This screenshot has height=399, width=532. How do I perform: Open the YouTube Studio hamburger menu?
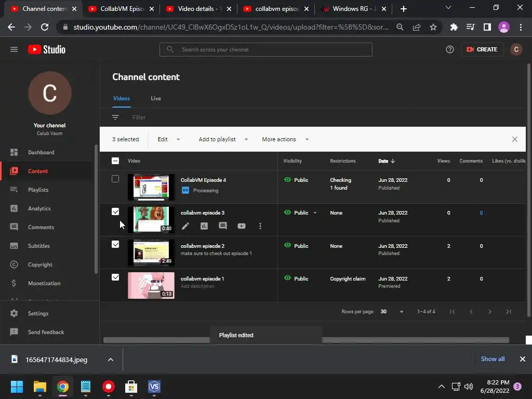[x=14, y=49]
